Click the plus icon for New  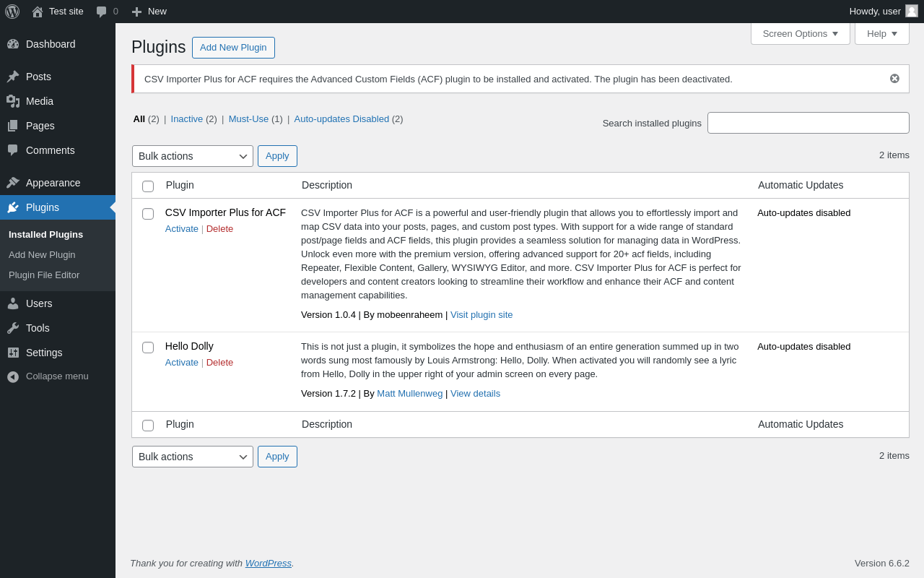(x=136, y=12)
